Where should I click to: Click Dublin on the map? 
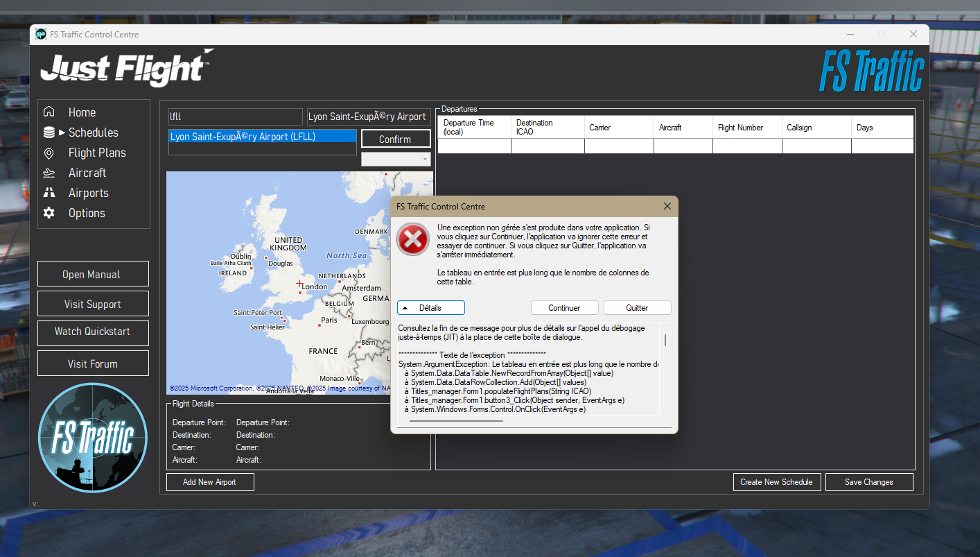click(241, 257)
